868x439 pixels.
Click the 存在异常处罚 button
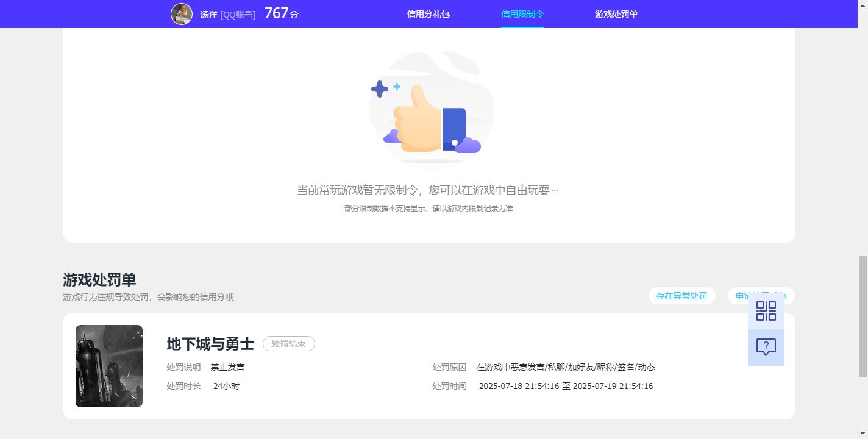click(681, 296)
